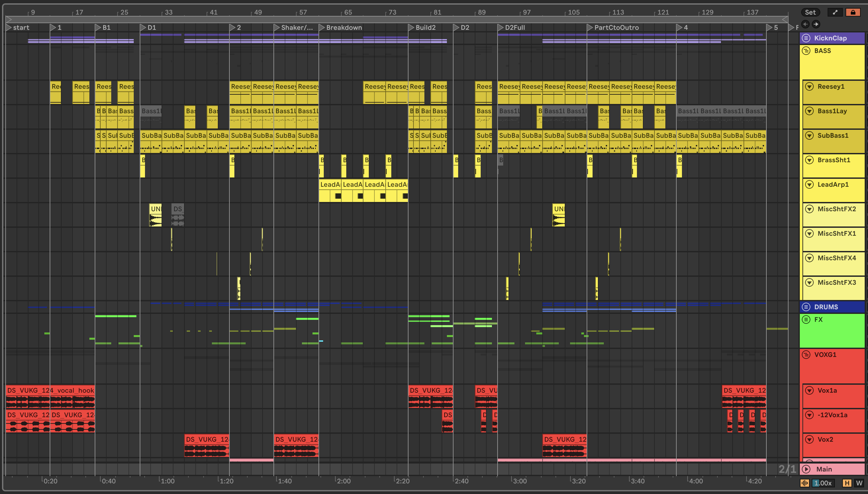Click the 1.00x playback speed field
The height and width of the screenshot is (494, 868).
tap(823, 483)
